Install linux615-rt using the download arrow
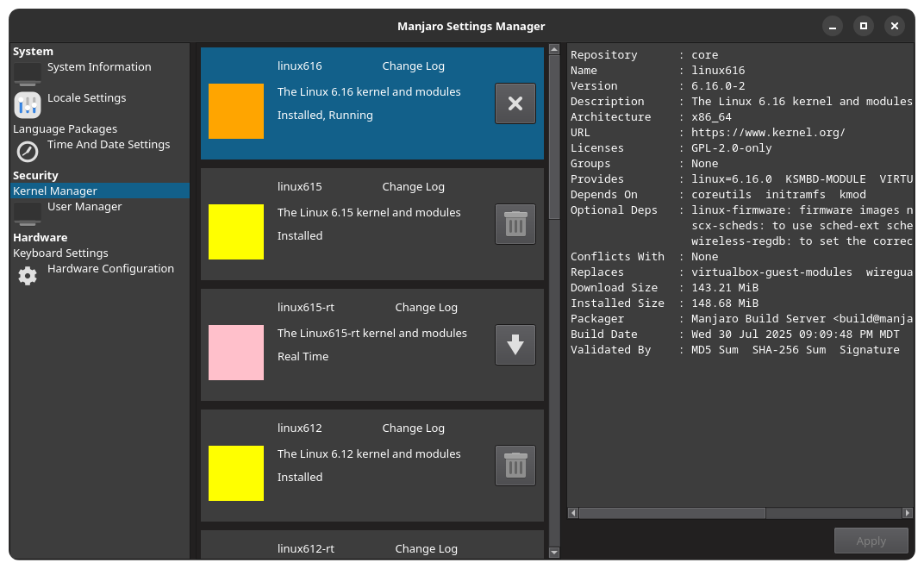 [x=515, y=345]
